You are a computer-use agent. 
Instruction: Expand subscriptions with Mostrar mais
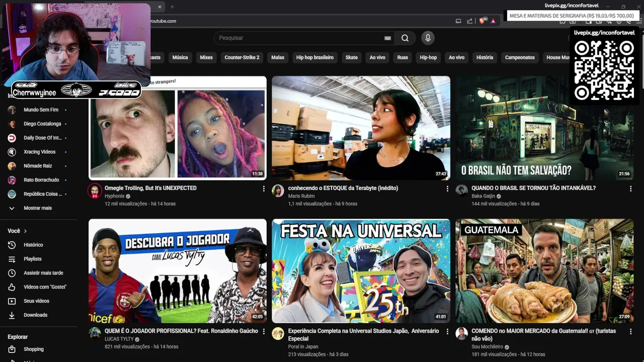tap(38, 208)
